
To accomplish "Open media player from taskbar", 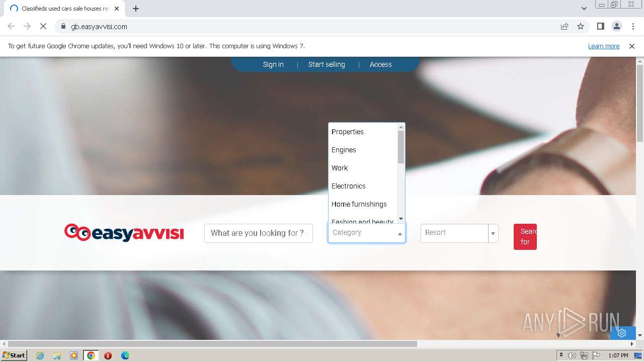I will tap(74, 355).
